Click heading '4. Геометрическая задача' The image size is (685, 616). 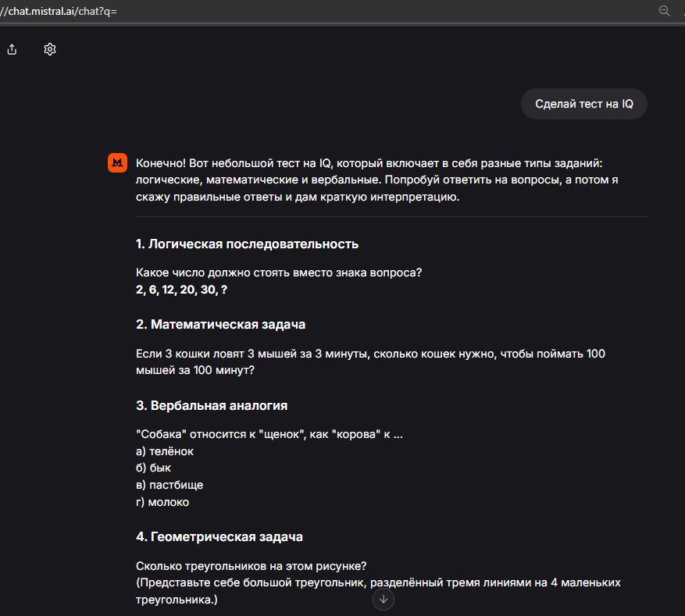(219, 536)
